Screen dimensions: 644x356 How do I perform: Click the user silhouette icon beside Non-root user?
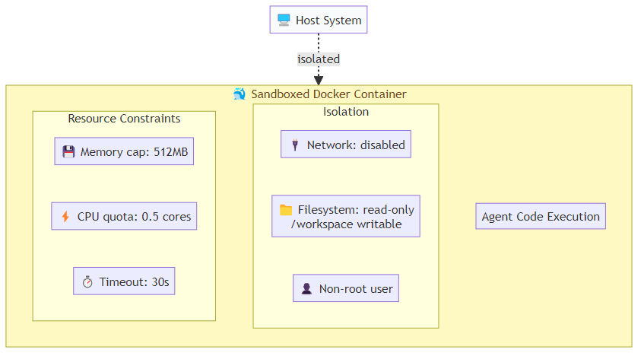coord(306,288)
